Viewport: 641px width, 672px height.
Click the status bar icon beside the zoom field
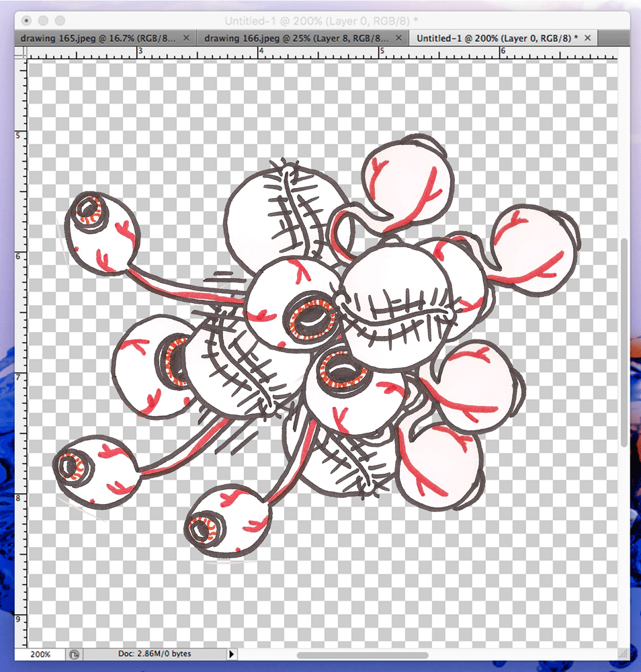click(74, 654)
